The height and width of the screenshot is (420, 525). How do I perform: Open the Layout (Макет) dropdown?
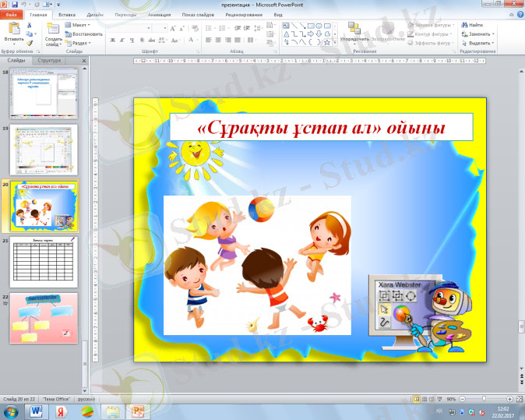[79, 25]
